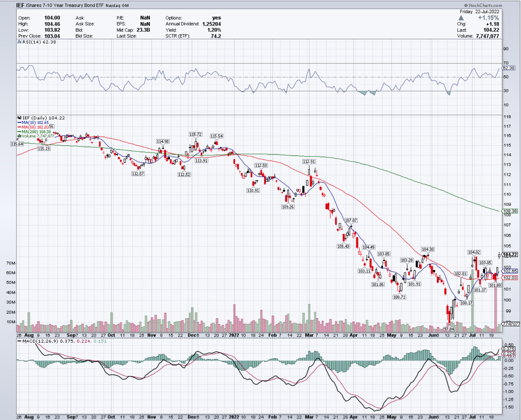The width and height of the screenshot is (521, 420).
Task: Click the 104.30 price label
Action: tap(428, 249)
